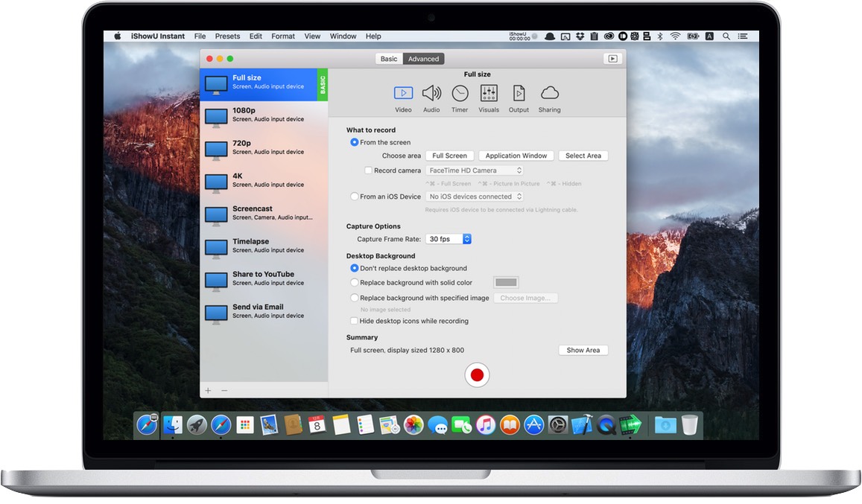Open the Format menu
The image size is (862, 504).
coord(283,36)
